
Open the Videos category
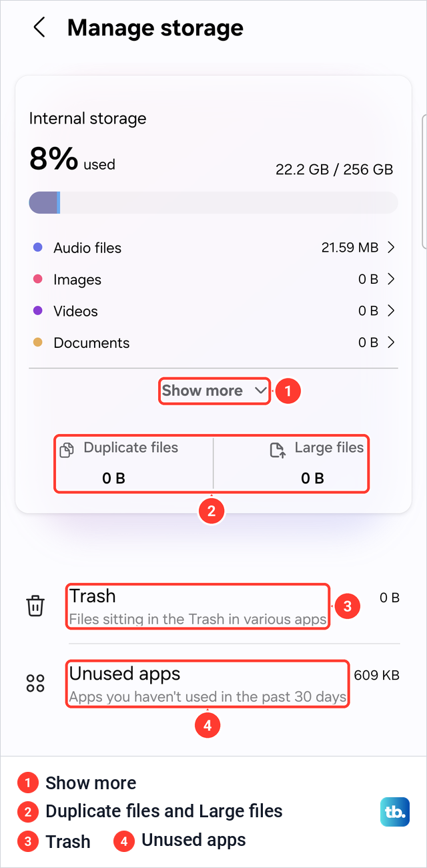coord(213,310)
